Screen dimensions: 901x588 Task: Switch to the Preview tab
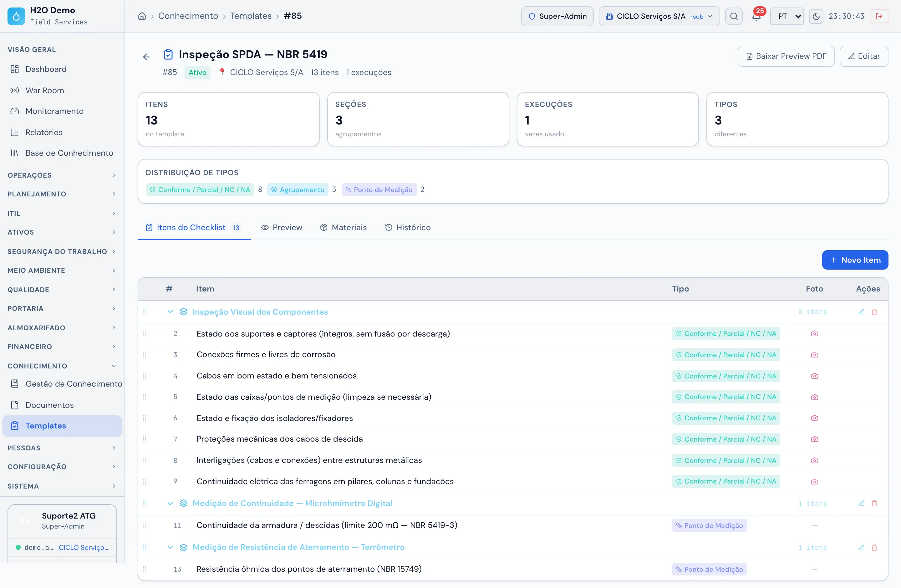coord(282,227)
